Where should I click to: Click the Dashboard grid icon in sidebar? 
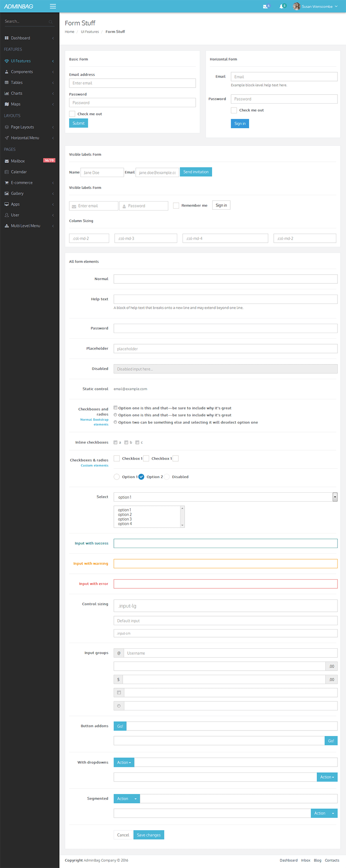tap(7, 38)
